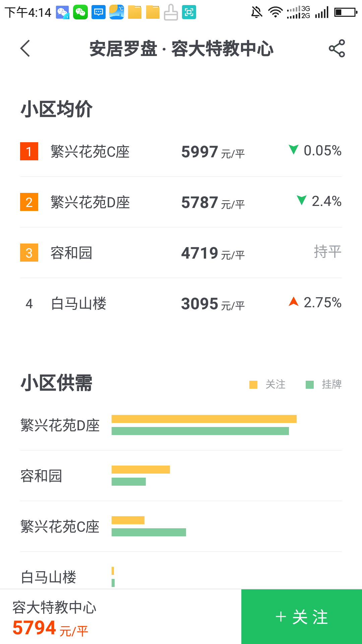Tap the 5794 元/平 average price
Viewport: 362px width, 644px height.
(50, 628)
